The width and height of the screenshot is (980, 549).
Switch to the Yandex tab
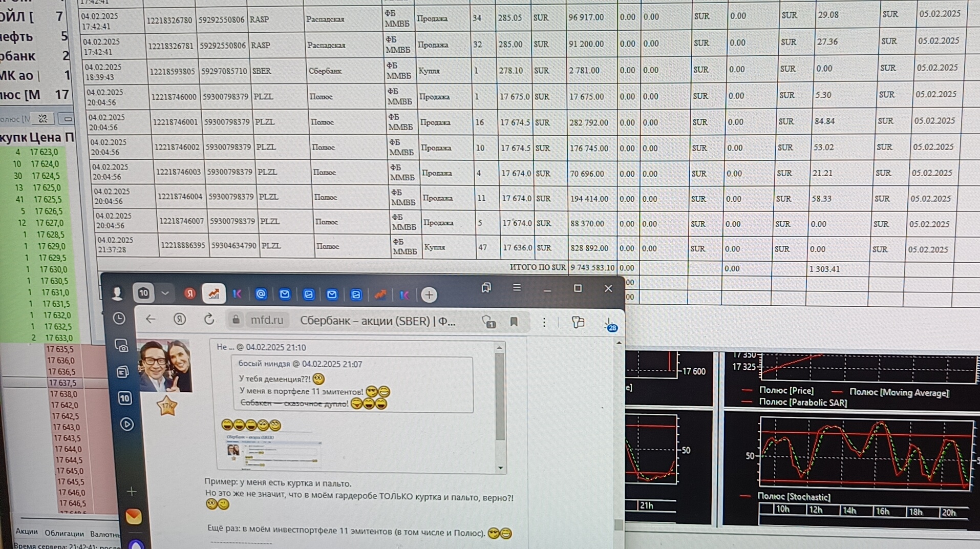190,293
